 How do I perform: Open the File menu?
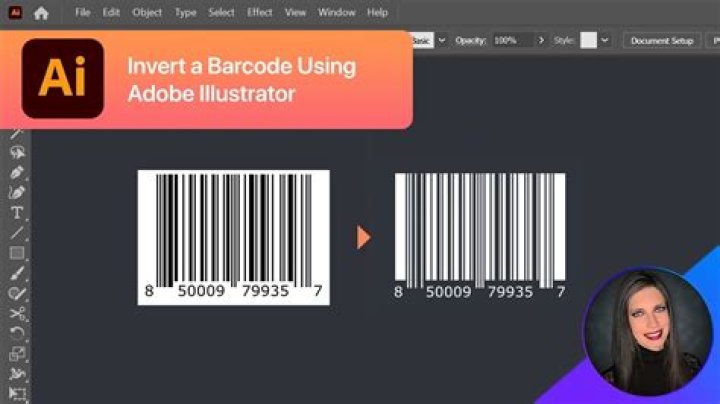pyautogui.click(x=83, y=12)
